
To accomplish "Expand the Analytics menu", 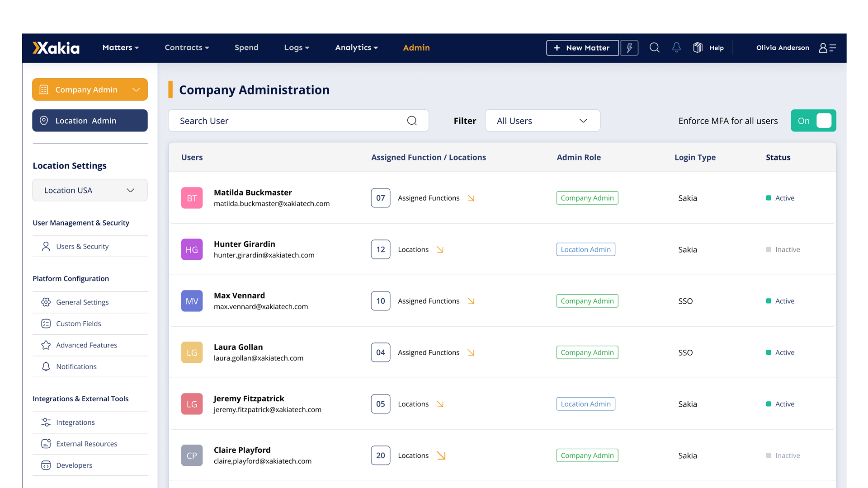I will pyautogui.click(x=356, y=47).
